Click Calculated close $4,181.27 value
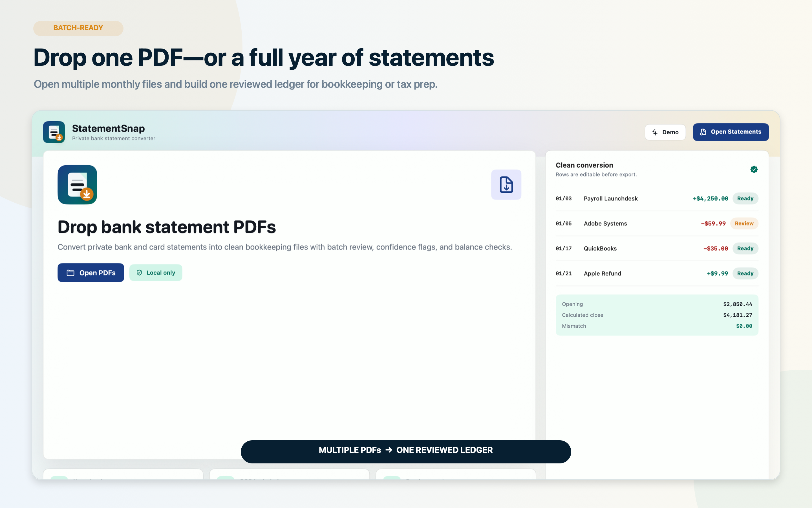 (x=737, y=315)
